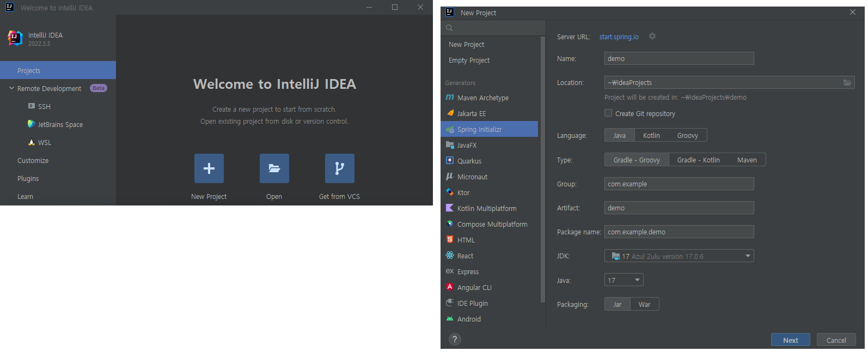
Task: Close the New Project dialog
Action: click(853, 12)
